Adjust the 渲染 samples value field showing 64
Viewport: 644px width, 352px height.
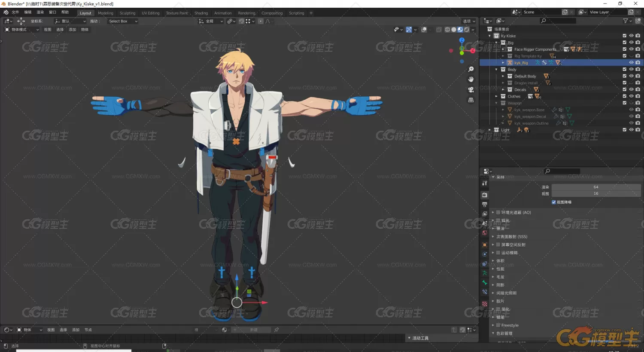[596, 187]
